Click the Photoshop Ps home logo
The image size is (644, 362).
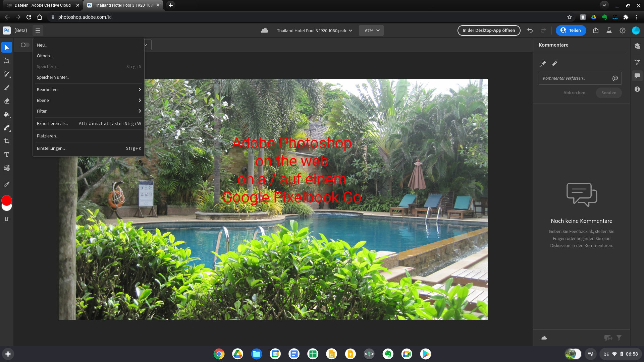pos(7,31)
